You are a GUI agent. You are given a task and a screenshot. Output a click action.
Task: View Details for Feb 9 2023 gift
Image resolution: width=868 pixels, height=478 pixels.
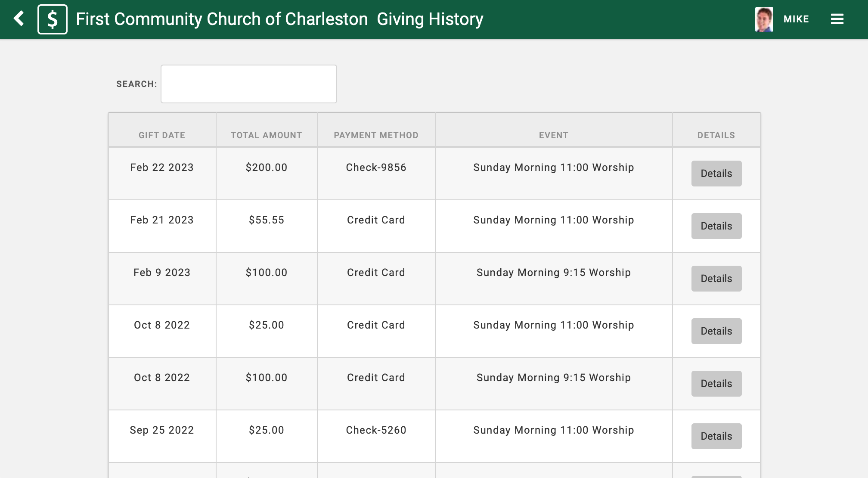(716, 279)
